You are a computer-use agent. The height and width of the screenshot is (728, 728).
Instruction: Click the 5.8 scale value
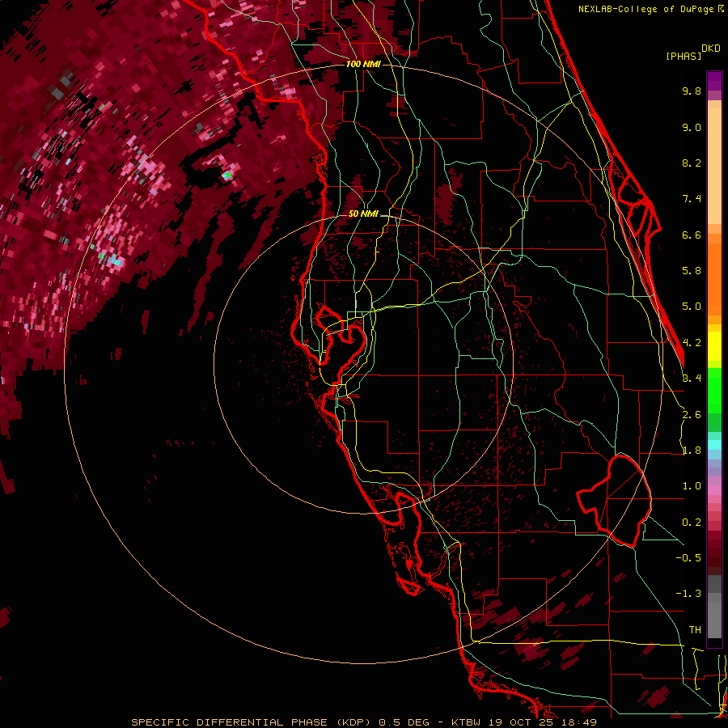pyautogui.click(x=692, y=271)
